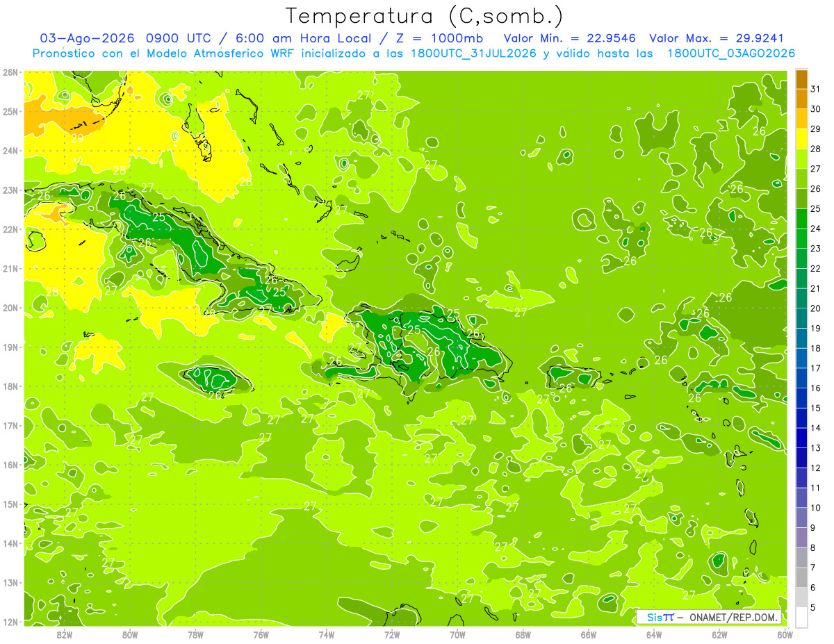The height and width of the screenshot is (644, 834).
Task: Pick the white bottom swatch below legend 5
Action: 801,617
